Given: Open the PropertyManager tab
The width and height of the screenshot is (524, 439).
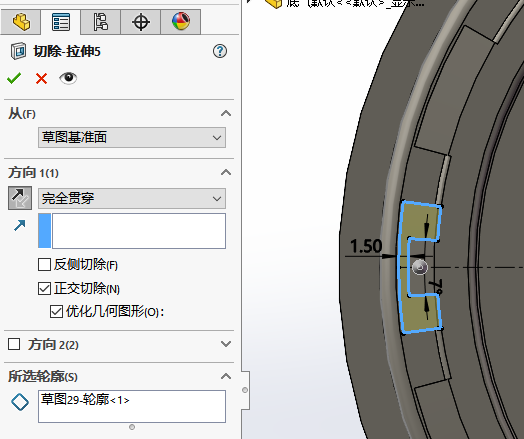Looking at the screenshot, I should pyautogui.click(x=60, y=22).
